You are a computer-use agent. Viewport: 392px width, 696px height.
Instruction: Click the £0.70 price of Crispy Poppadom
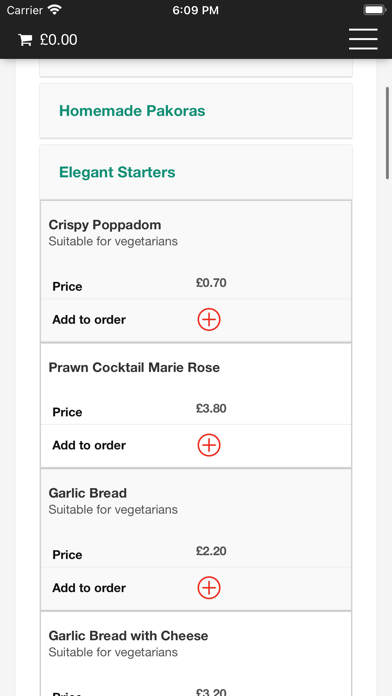(x=211, y=283)
